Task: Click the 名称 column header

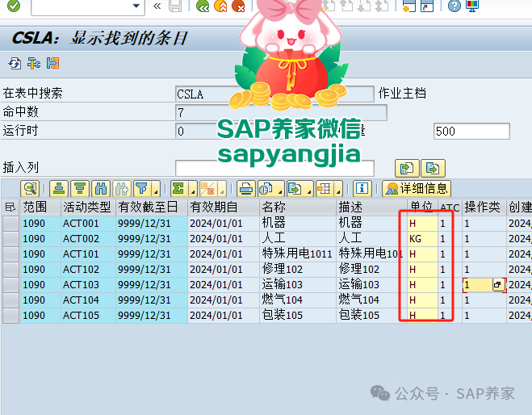Action: pyautogui.click(x=298, y=207)
